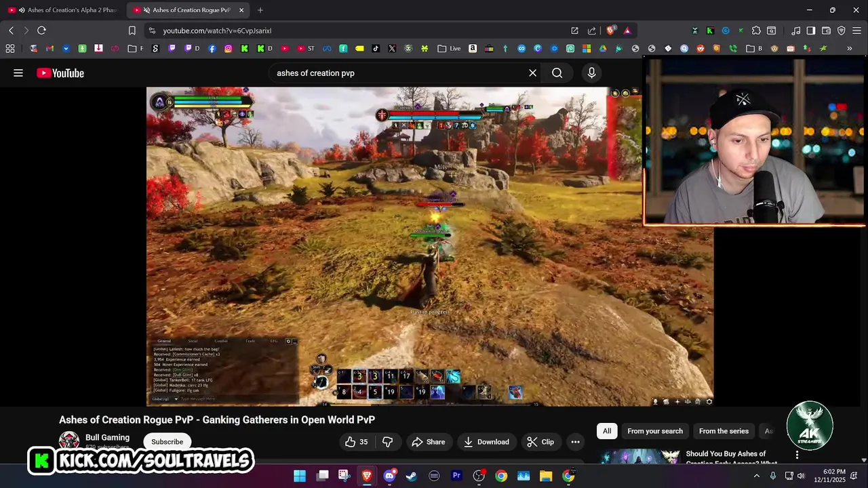This screenshot has height=488, width=868.
Task: Open Gmail bookmark
Action: click(50, 49)
